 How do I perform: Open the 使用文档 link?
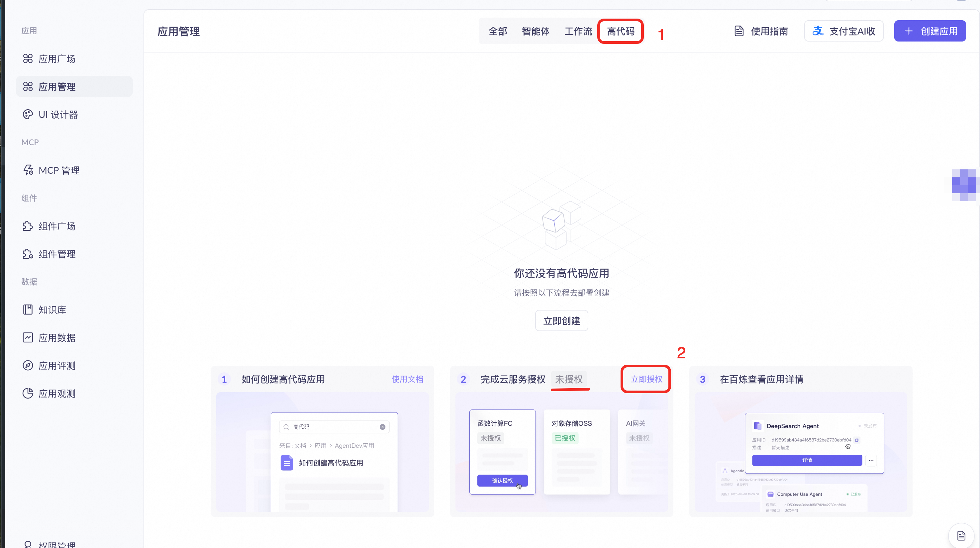407,379
